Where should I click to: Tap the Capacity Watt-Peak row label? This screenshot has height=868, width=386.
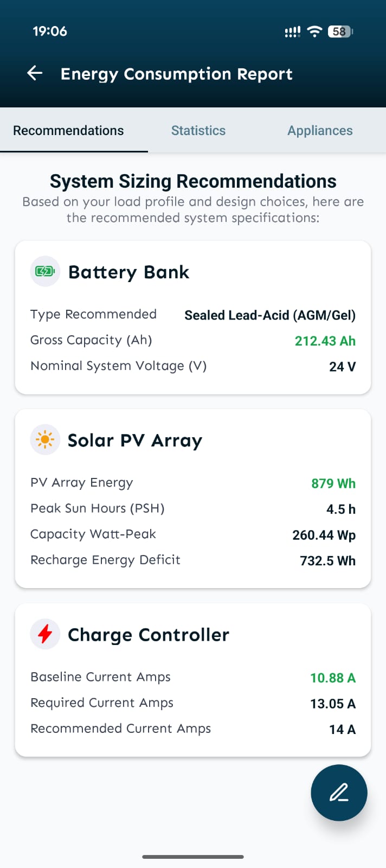tap(93, 534)
